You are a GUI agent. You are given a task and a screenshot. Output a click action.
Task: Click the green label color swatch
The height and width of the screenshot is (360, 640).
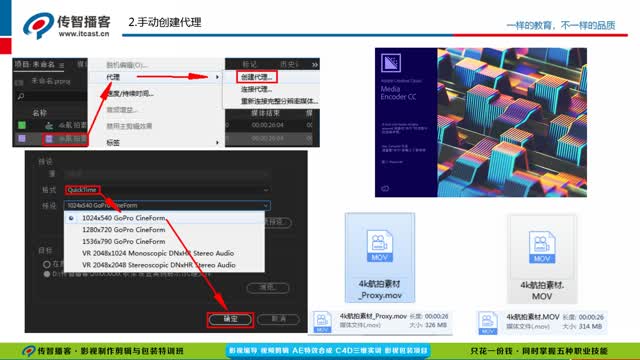click(x=22, y=125)
